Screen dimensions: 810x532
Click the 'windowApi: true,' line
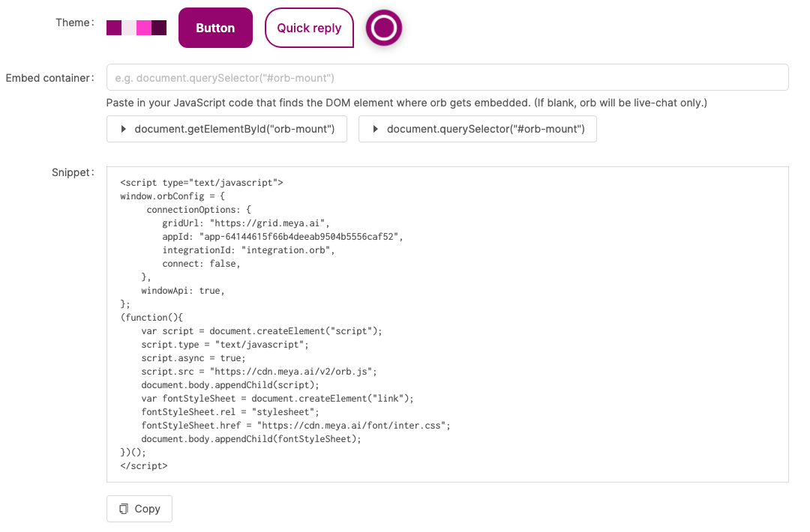(183, 291)
